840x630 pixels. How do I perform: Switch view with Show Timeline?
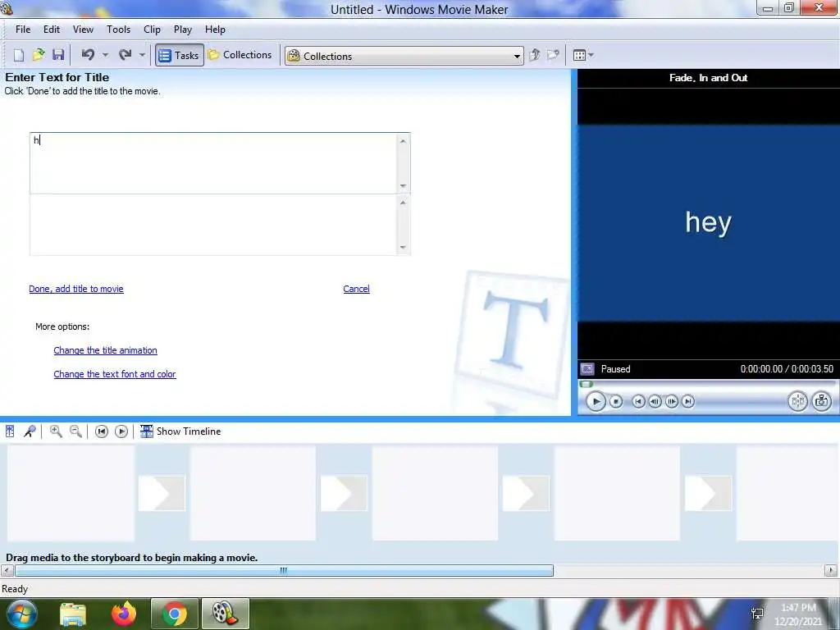pos(180,431)
